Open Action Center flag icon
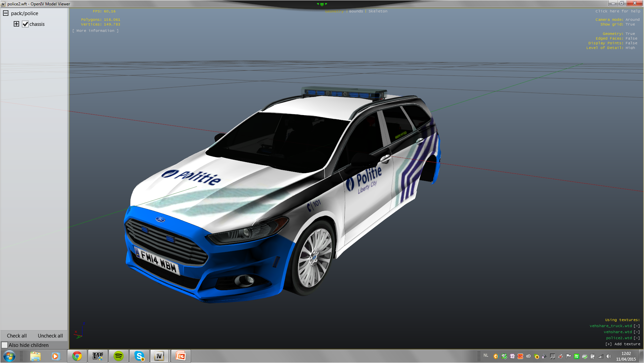The height and width of the screenshot is (363, 644). pos(569,356)
